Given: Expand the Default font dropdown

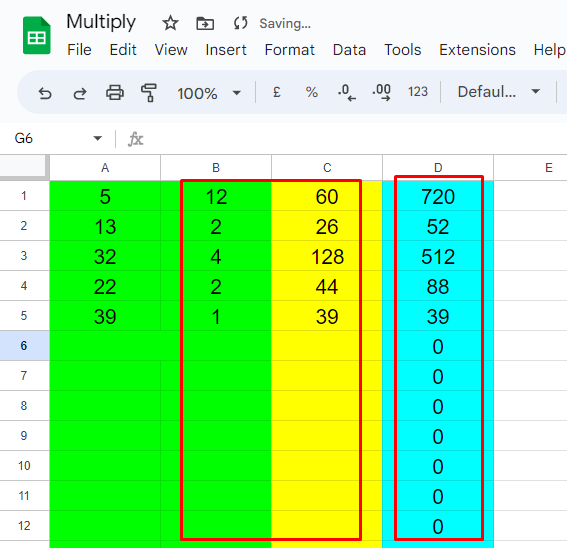Looking at the screenshot, I should (499, 92).
